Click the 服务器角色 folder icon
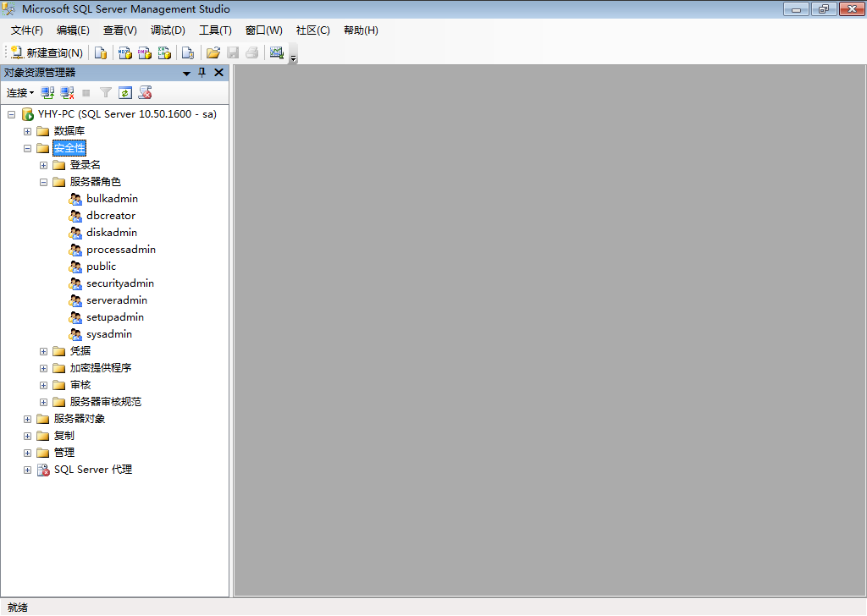 (58, 182)
